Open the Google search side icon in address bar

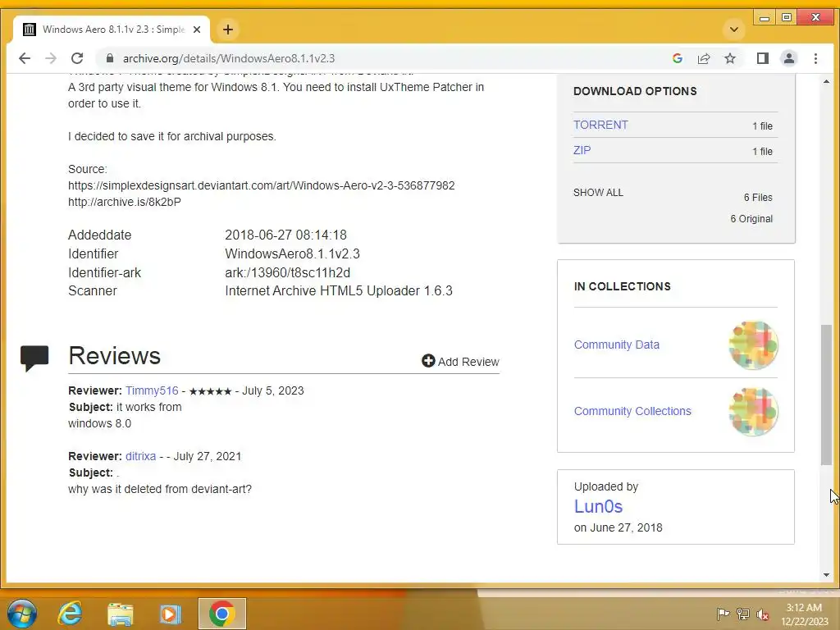[677, 58]
